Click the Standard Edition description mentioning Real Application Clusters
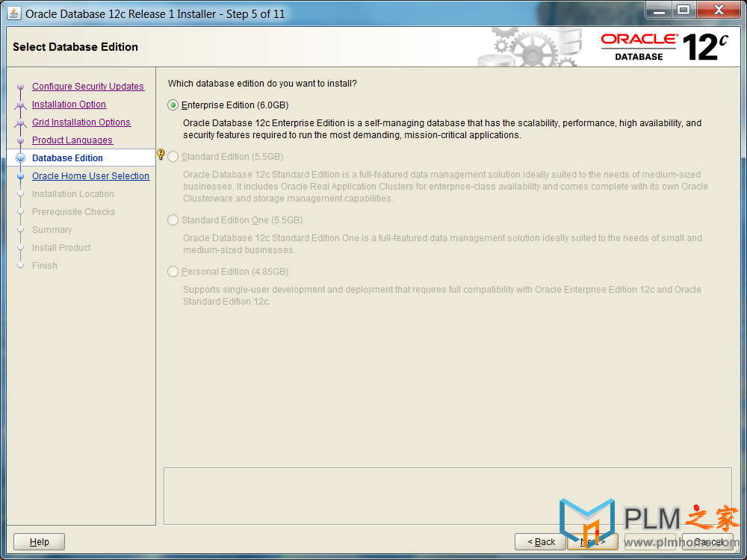Image resolution: width=747 pixels, height=560 pixels. 445,187
